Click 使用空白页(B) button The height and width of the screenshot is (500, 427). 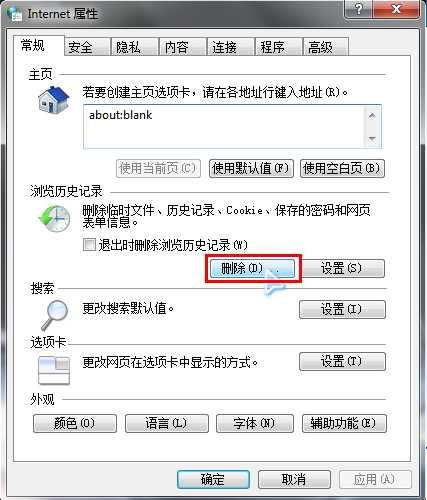342,168
